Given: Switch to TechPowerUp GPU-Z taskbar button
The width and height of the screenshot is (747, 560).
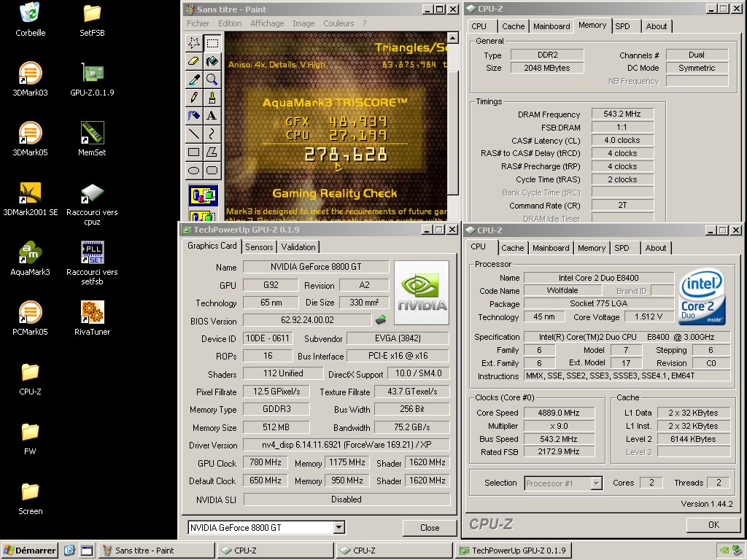Looking at the screenshot, I should coord(514,551).
